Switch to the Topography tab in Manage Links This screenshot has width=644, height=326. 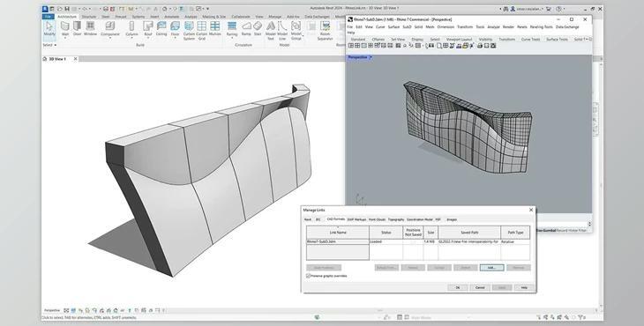click(396, 219)
